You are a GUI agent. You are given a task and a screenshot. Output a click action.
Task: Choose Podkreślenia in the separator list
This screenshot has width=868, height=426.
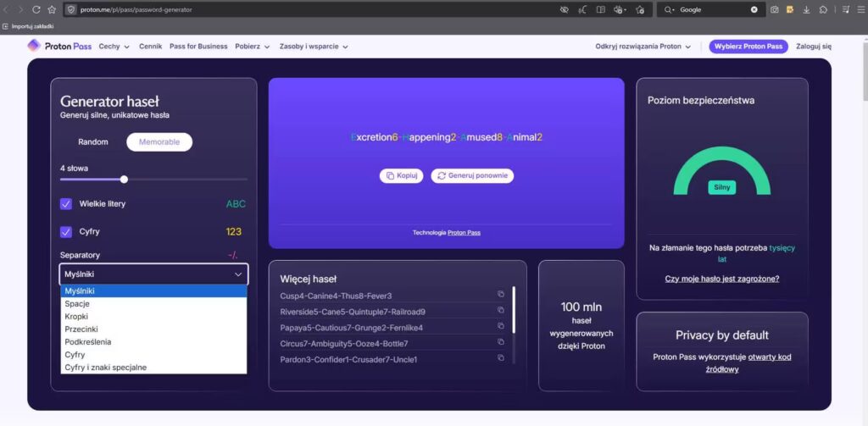pyautogui.click(x=154, y=342)
